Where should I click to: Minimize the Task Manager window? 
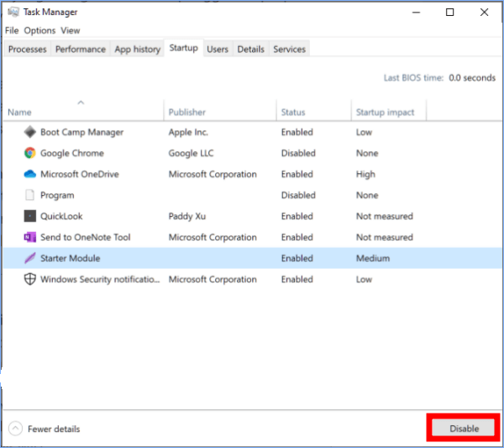tap(417, 13)
